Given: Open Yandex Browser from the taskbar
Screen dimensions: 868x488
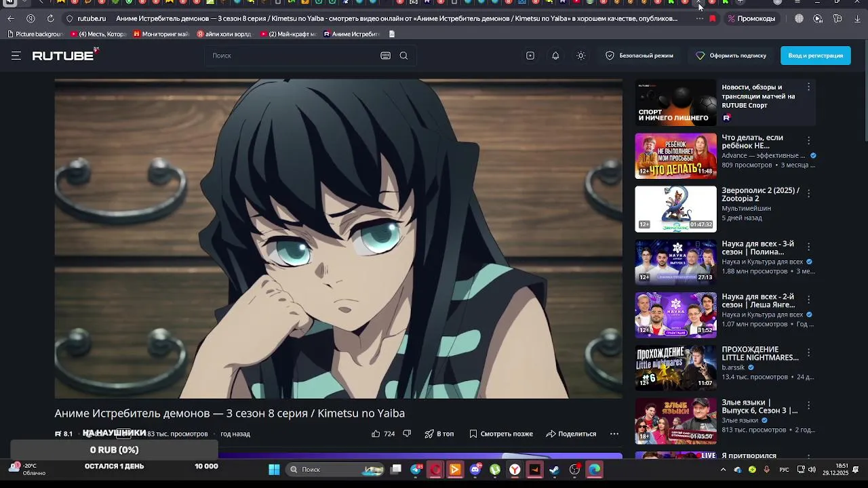Looking at the screenshot, I should coord(515,470).
